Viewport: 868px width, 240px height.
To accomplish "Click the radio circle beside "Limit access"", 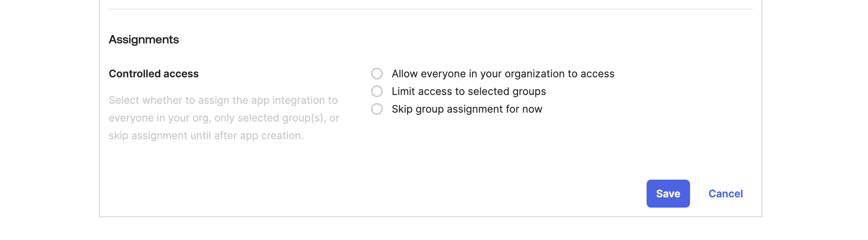I will tap(378, 92).
